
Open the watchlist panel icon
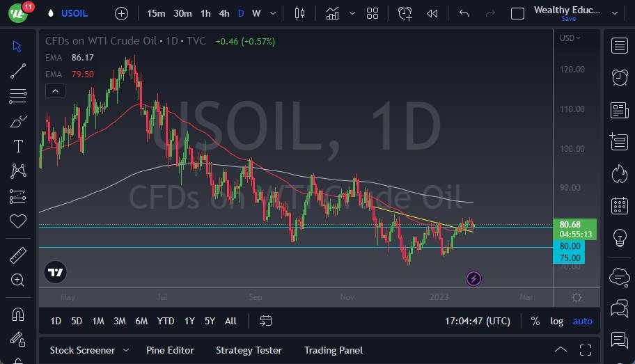tap(619, 46)
